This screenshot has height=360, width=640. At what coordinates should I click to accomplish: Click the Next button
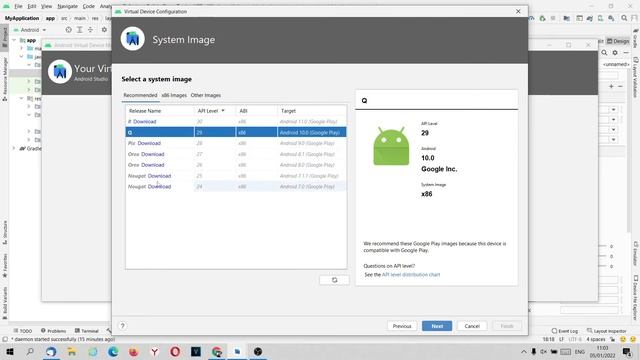(x=437, y=326)
